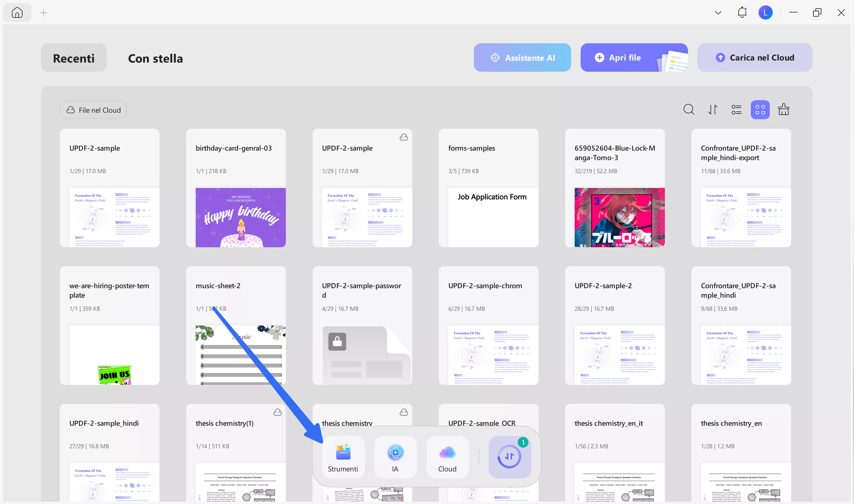The image size is (854, 504).
Task: Open Strumenti in floating toolbar
Action: [x=343, y=457]
